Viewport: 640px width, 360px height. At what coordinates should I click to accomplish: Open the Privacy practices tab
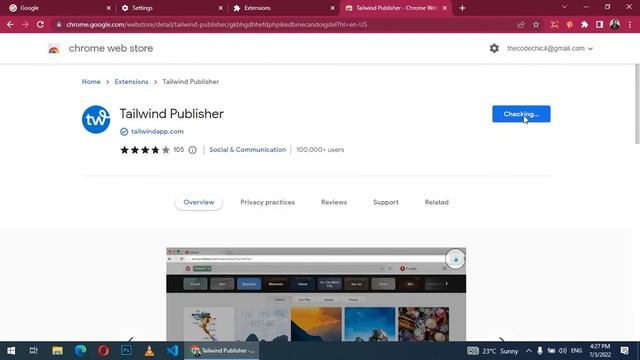click(267, 202)
